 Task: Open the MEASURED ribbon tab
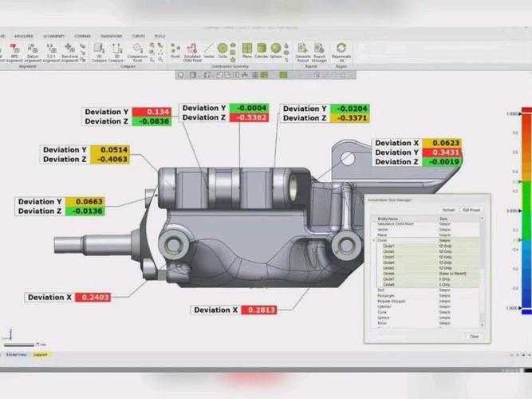24,36
